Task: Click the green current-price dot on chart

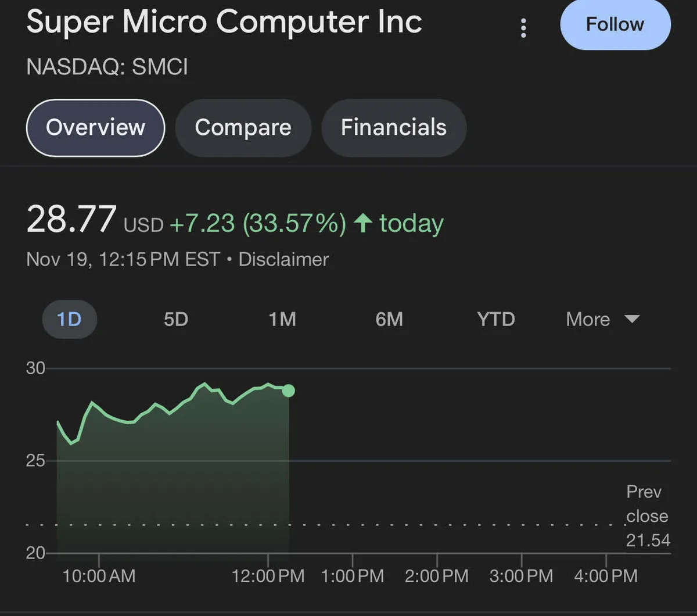Action: [288, 391]
